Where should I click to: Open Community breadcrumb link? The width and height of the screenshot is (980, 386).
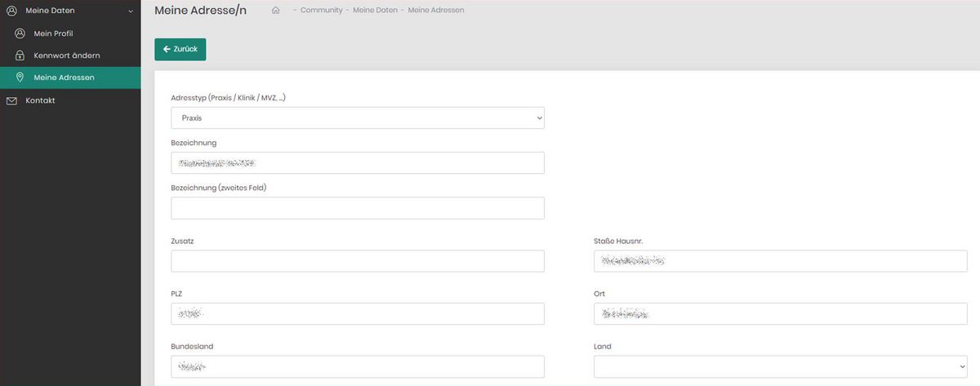click(x=321, y=11)
